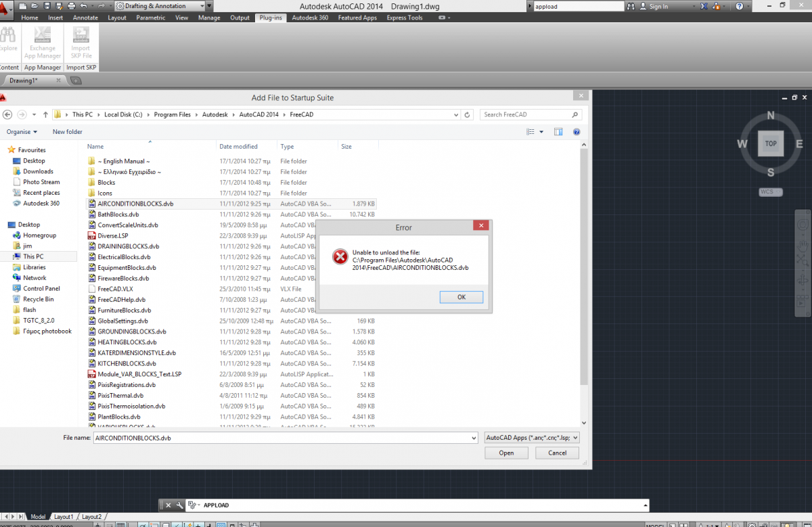Select Recycle Bin in the navigation tree
812x527 pixels.
[x=38, y=299]
